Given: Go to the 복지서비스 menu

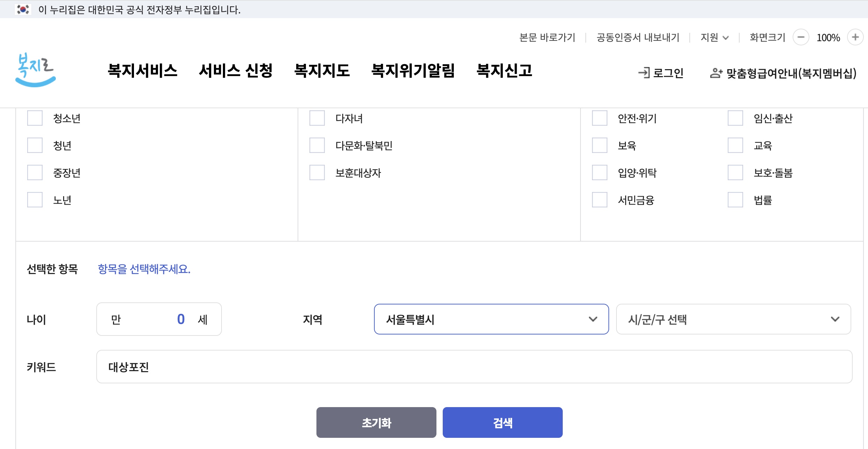Looking at the screenshot, I should (x=143, y=71).
